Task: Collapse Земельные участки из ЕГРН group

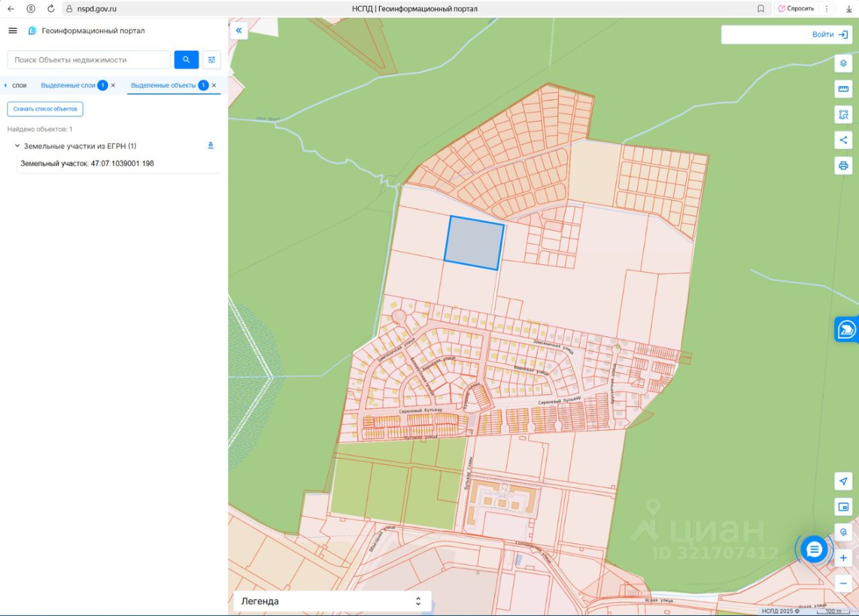Action: 17,146
